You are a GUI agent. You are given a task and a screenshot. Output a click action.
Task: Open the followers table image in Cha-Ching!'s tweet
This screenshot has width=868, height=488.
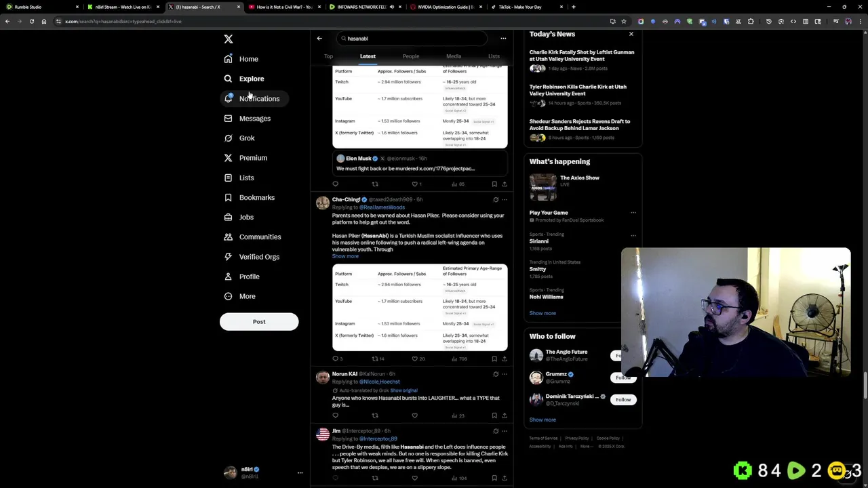[420, 307]
